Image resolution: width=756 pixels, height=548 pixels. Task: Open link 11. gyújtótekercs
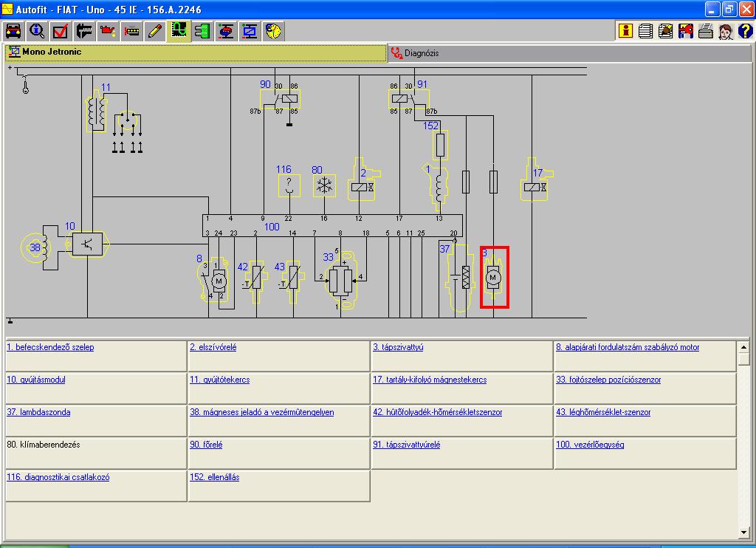pos(220,380)
